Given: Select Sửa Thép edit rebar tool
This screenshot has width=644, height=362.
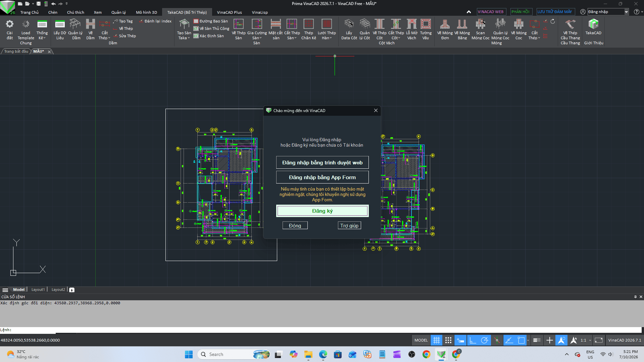Looking at the screenshot, I should pos(125,36).
